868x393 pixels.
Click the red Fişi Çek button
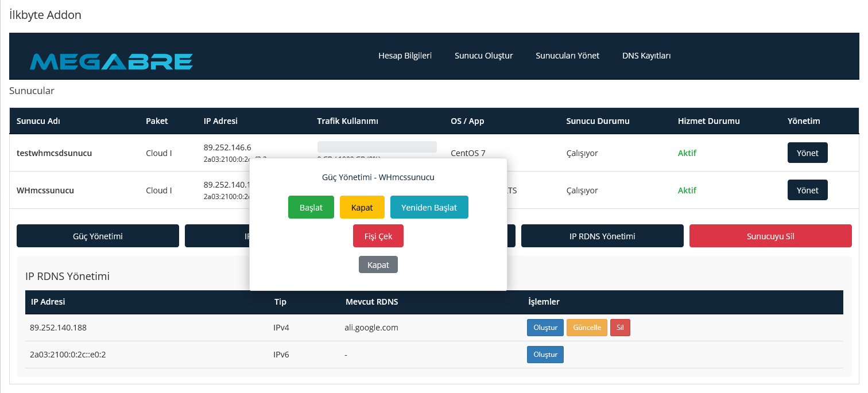pos(378,236)
